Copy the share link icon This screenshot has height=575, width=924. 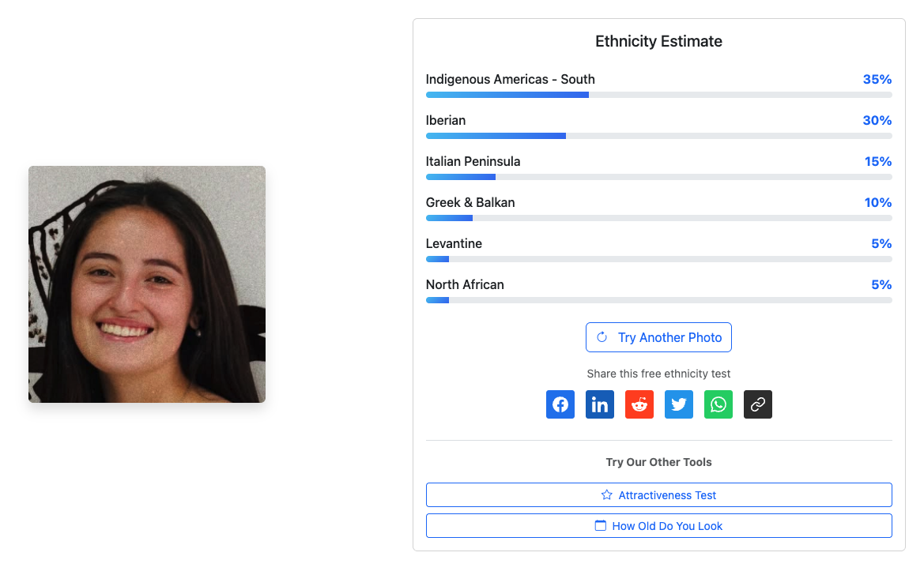tap(758, 404)
